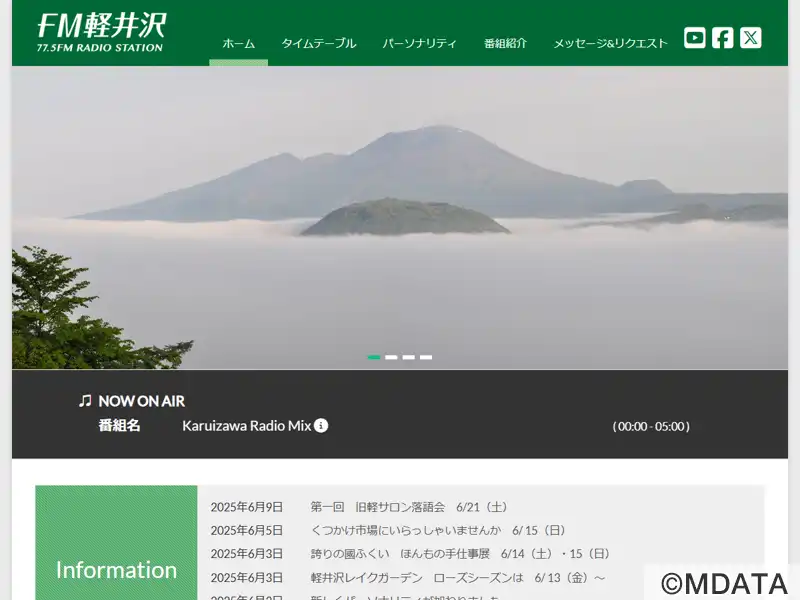Open news 軽井沢レイクガーデン ローズシーズン
The width and height of the screenshot is (800, 600).
click(x=458, y=578)
